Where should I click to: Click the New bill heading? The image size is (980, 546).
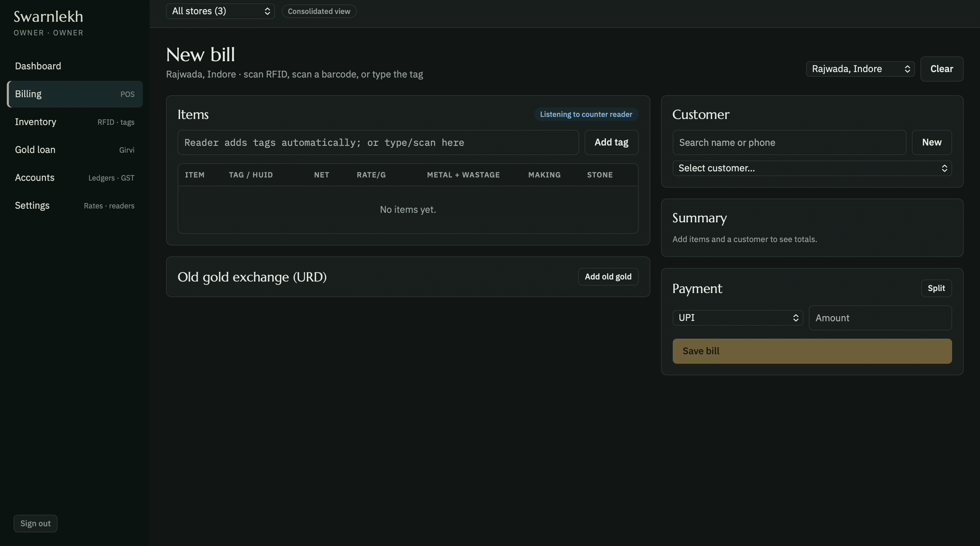pyautogui.click(x=200, y=55)
